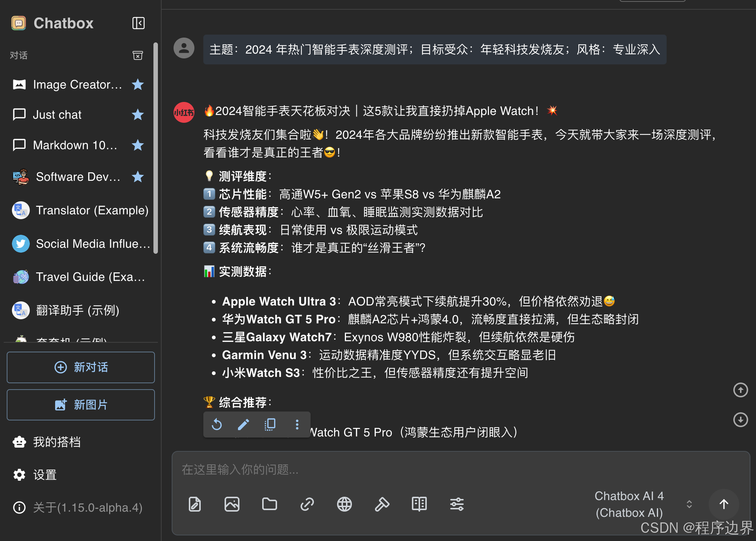Click the knowledge base book icon
The height and width of the screenshot is (541, 756).
(x=419, y=504)
